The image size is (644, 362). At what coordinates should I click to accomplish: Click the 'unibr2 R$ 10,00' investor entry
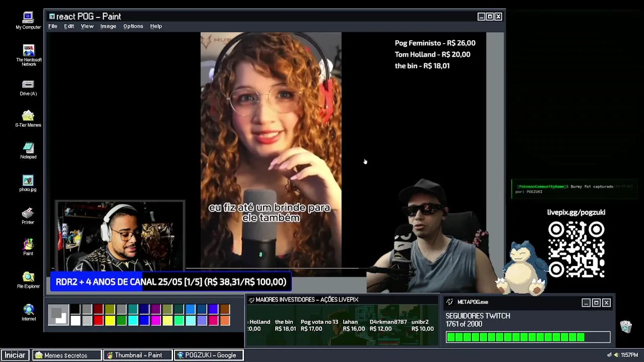[x=423, y=325]
